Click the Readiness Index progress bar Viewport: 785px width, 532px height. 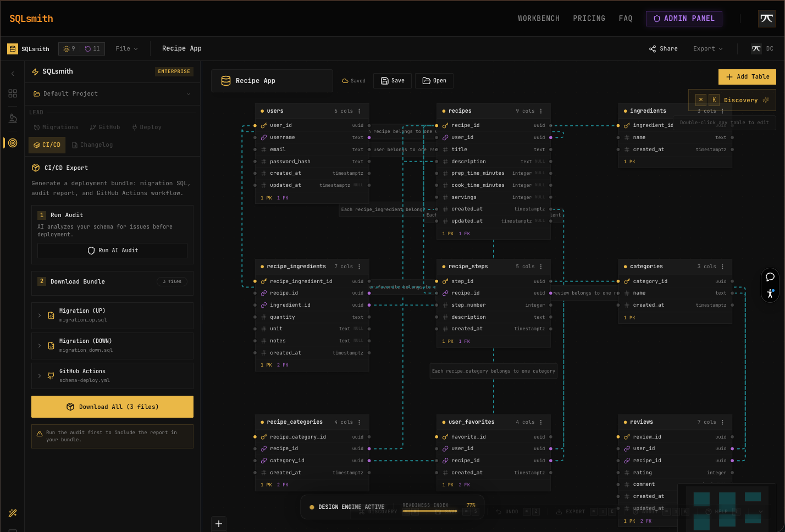click(x=429, y=511)
